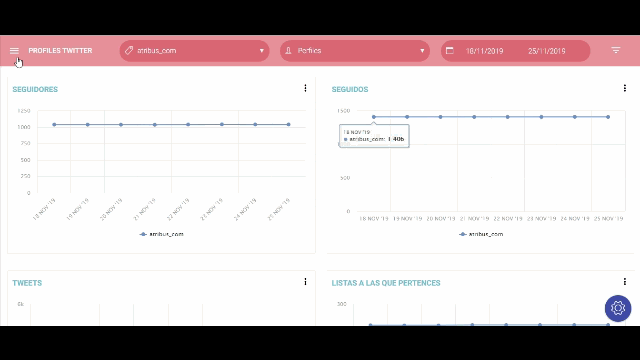The width and height of the screenshot is (640, 360).
Task: Click the TWEETS chart title
Action: tap(27, 283)
